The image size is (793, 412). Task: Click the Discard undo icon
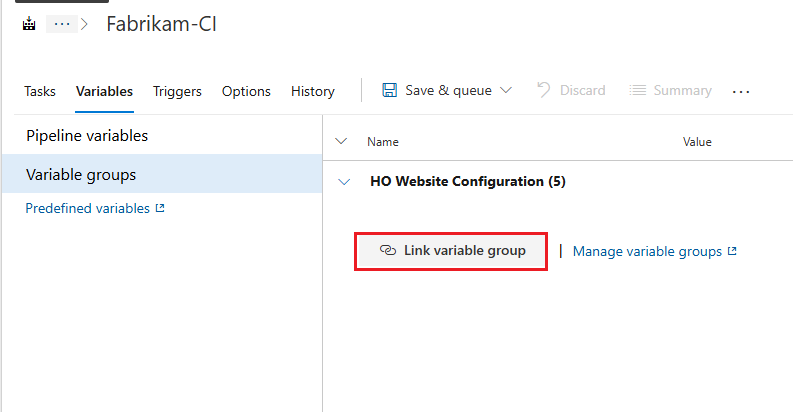tap(544, 90)
